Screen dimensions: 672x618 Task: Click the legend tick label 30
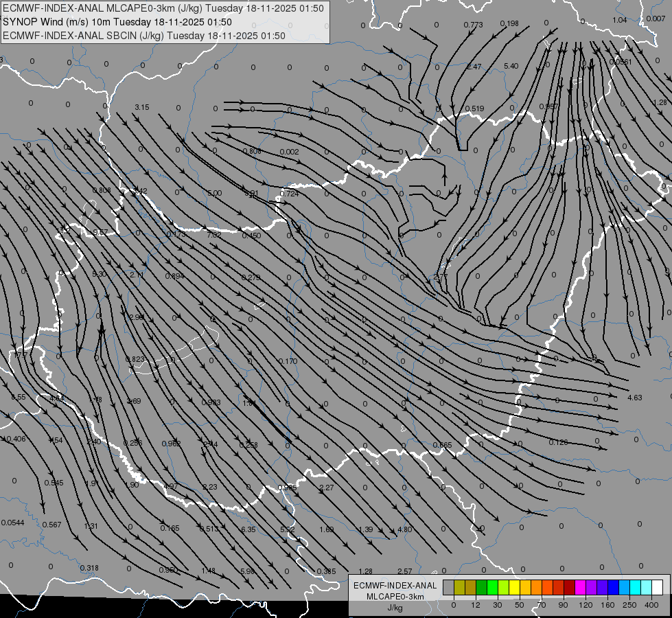(x=497, y=605)
